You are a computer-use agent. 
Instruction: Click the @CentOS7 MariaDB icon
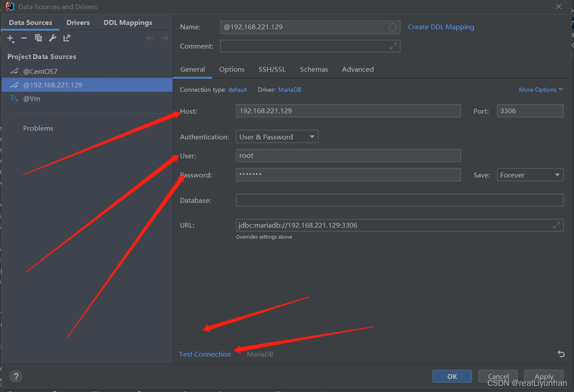point(14,71)
